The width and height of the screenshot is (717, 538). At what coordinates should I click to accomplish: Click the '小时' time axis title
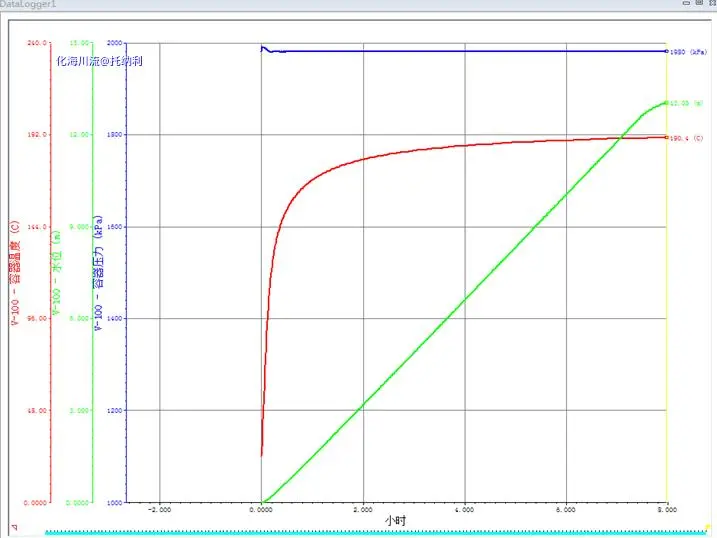click(x=395, y=520)
